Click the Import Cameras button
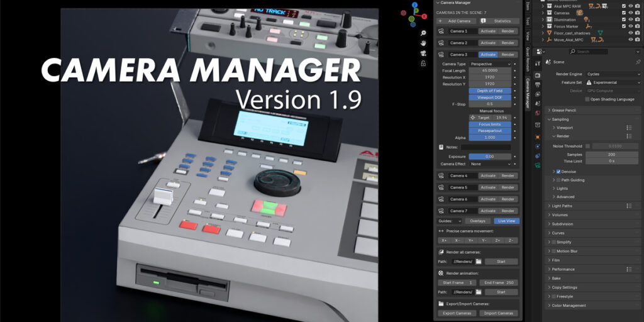This screenshot has width=644, height=322. coord(499,313)
